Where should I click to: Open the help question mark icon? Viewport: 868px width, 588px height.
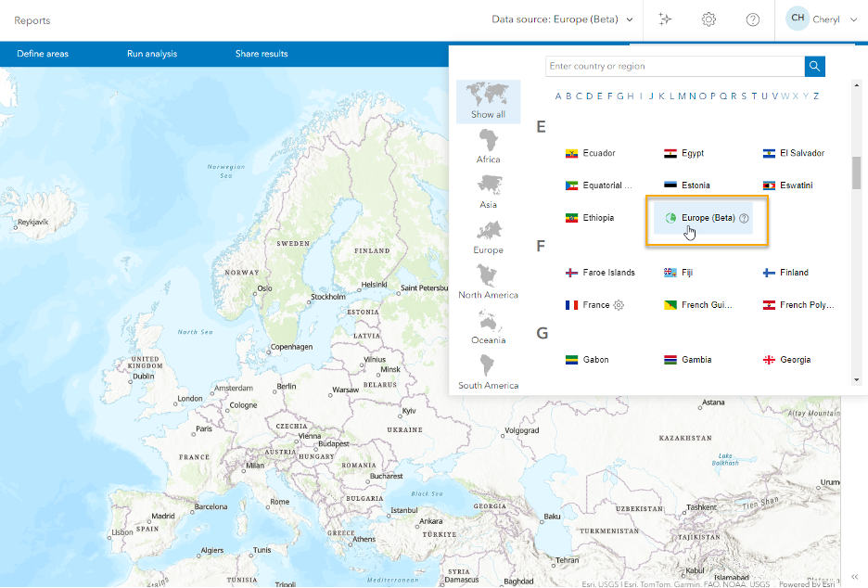752,19
